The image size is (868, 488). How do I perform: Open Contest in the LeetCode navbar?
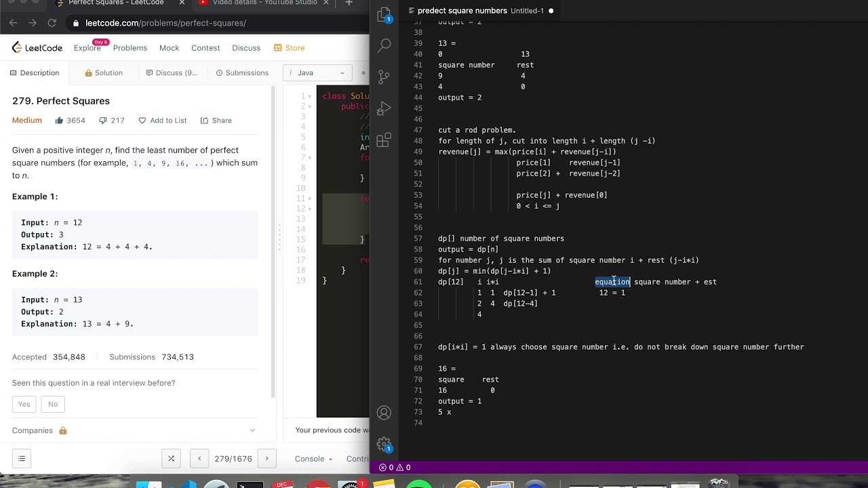click(x=205, y=48)
